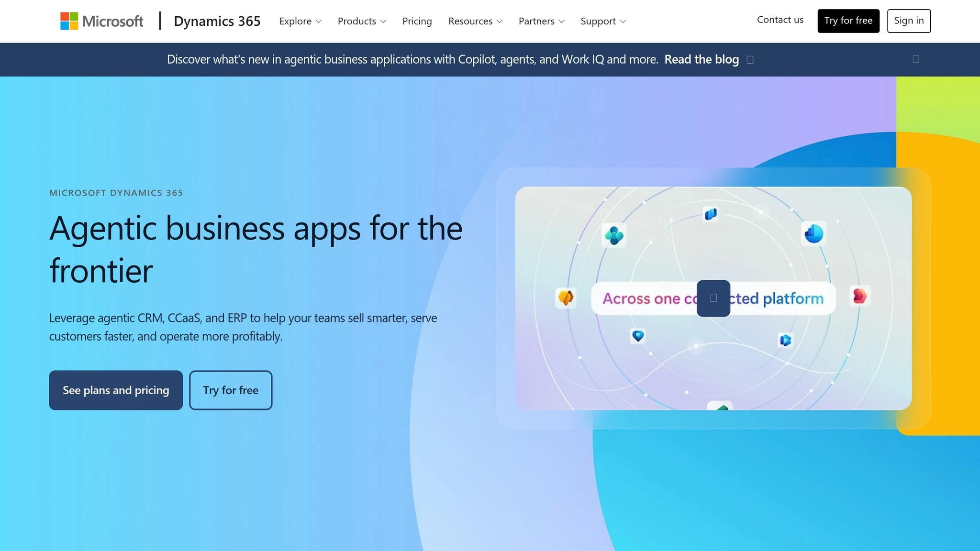Click the "Across one connected platform" video caption
The width and height of the screenshot is (980, 551).
[x=713, y=298]
